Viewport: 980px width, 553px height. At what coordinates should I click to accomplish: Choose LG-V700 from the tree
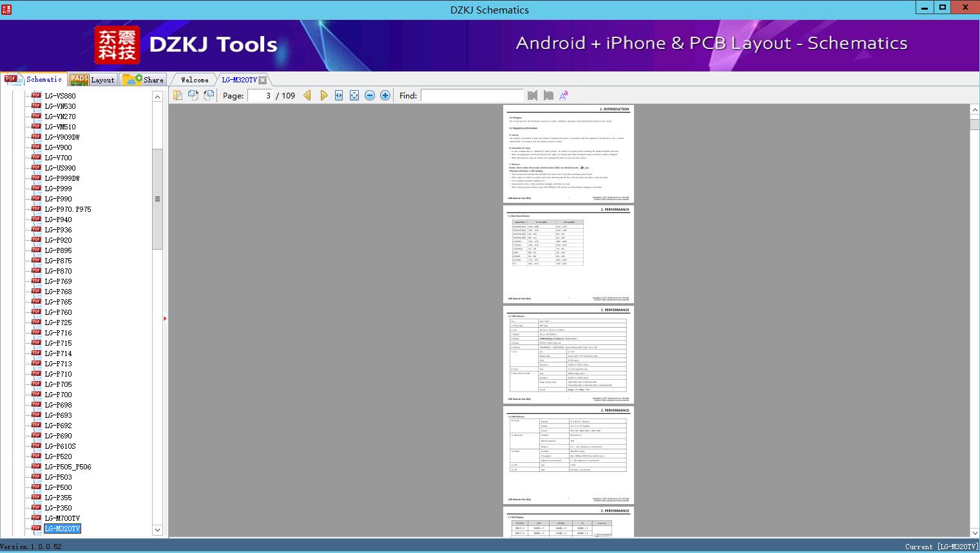pyautogui.click(x=58, y=158)
